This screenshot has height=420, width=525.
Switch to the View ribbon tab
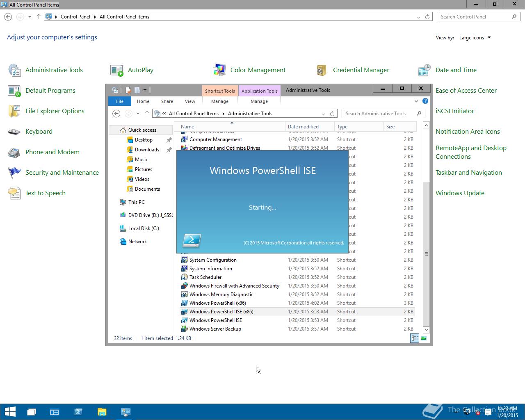pyautogui.click(x=190, y=101)
